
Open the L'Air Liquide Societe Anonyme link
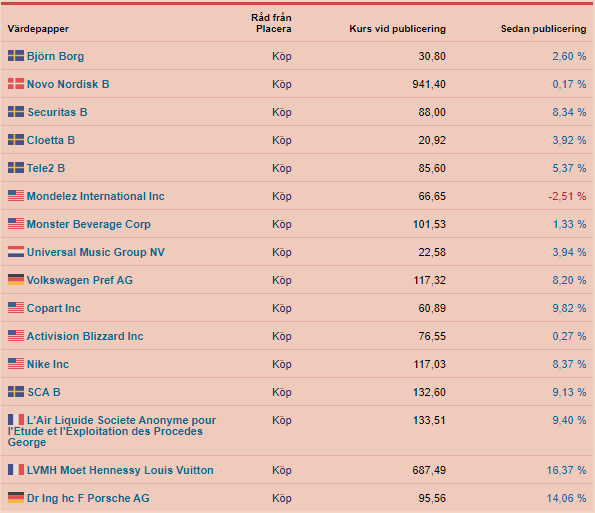(112, 431)
